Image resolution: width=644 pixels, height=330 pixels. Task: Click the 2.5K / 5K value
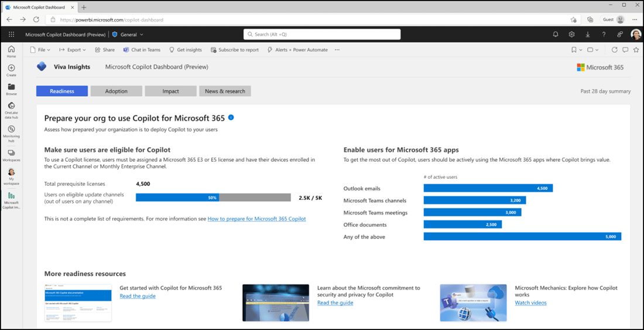pos(310,198)
